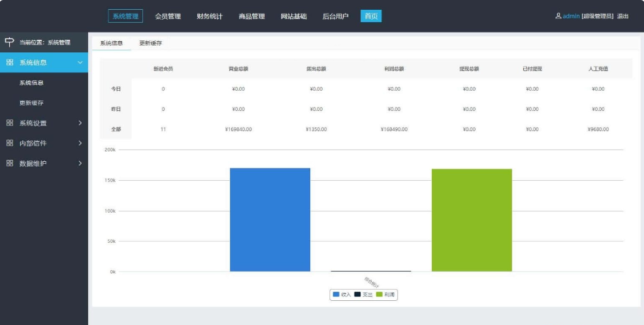Screen dimensions: 644x325
Task: Toggle the 收入 series in chart legend
Action: pos(342,295)
